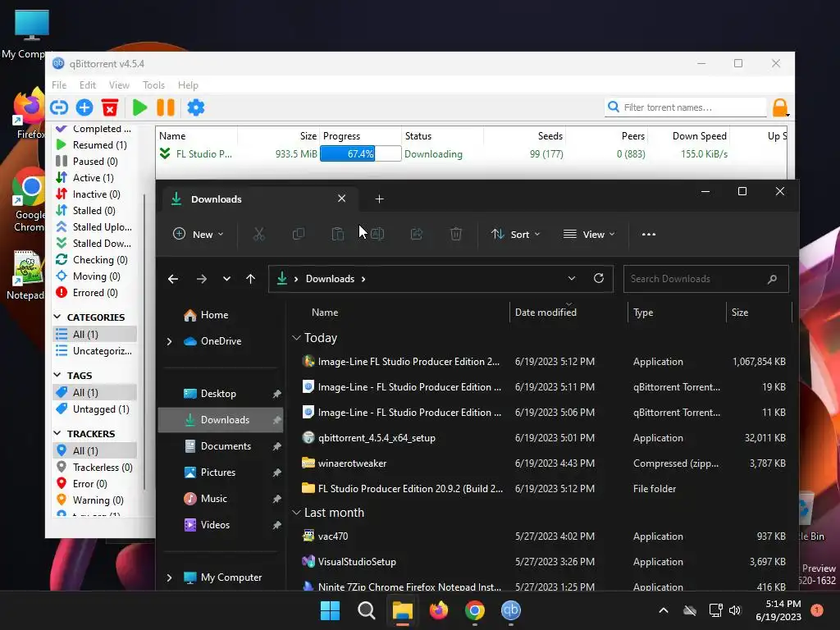This screenshot has width=840, height=630.
Task: Click the Search Downloads field
Action: point(705,279)
